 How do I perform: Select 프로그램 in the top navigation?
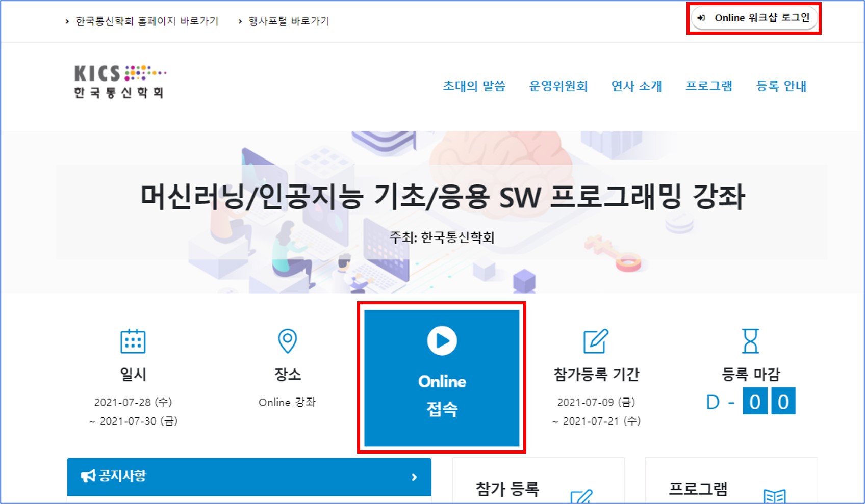[709, 86]
